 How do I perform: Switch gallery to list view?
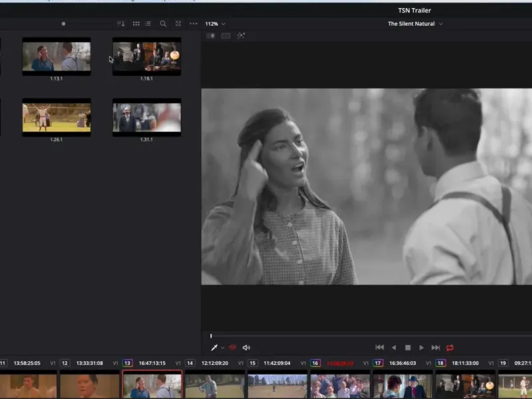click(148, 24)
